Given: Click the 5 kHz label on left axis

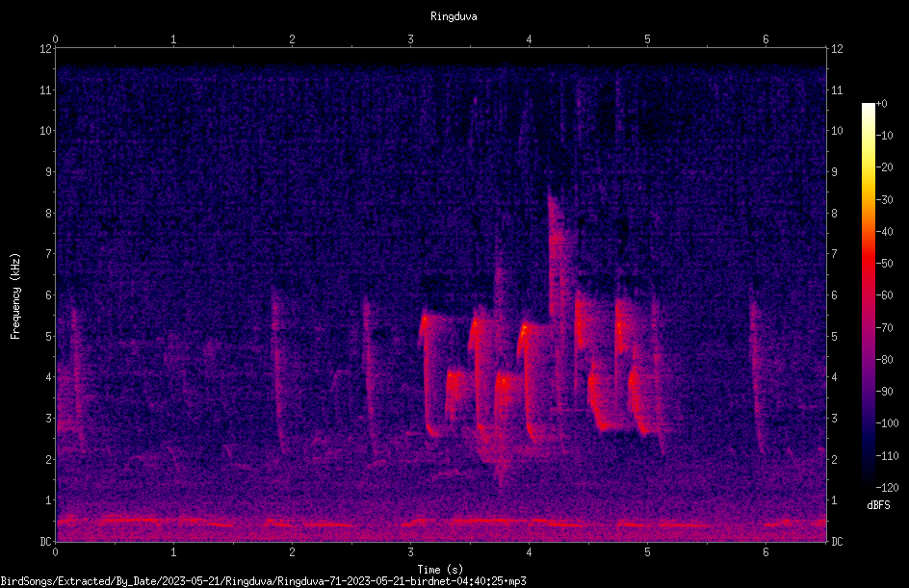Looking at the screenshot, I should coord(49,337).
